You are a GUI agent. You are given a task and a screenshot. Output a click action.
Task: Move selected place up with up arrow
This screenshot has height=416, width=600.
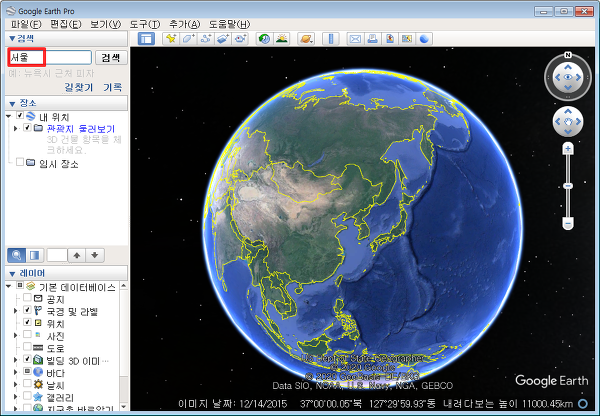[x=77, y=255]
